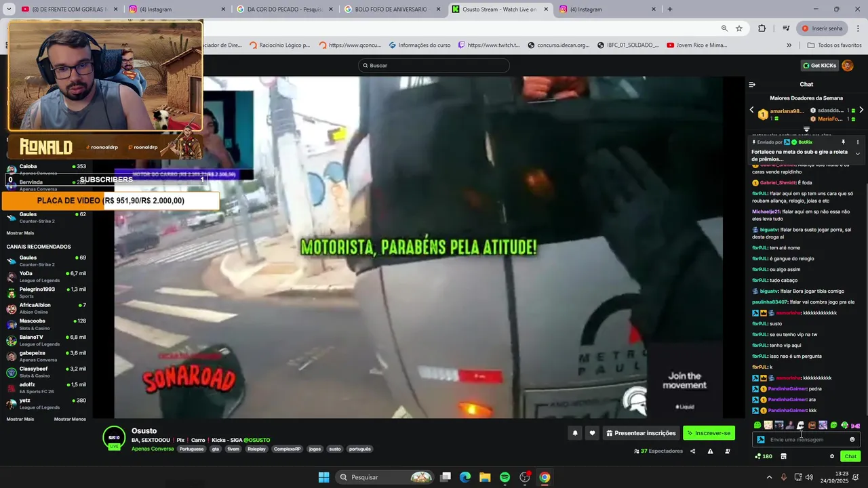The width and height of the screenshot is (868, 488).
Task: Click the 180 channel points counter
Action: pyautogui.click(x=764, y=456)
